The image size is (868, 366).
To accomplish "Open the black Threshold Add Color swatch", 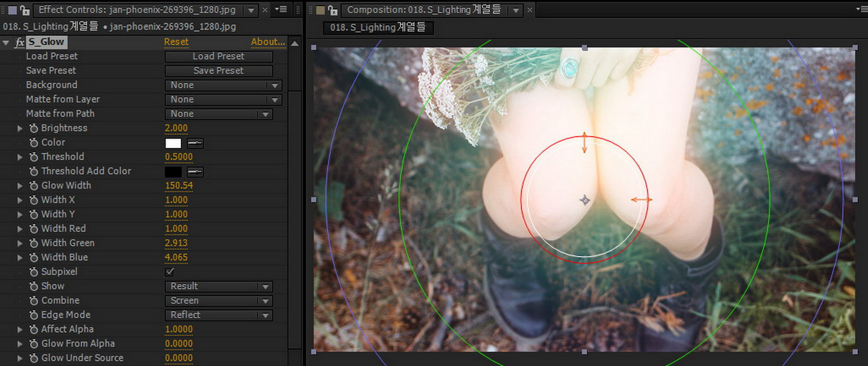I will pyautogui.click(x=173, y=172).
